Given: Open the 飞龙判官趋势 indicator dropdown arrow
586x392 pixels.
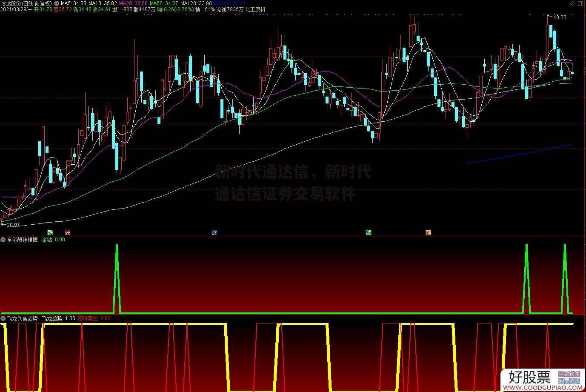Looking at the screenshot, I should tap(3, 318).
